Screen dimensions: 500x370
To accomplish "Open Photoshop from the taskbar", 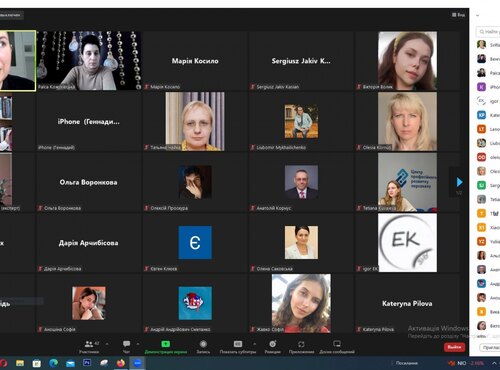I will 87,363.
